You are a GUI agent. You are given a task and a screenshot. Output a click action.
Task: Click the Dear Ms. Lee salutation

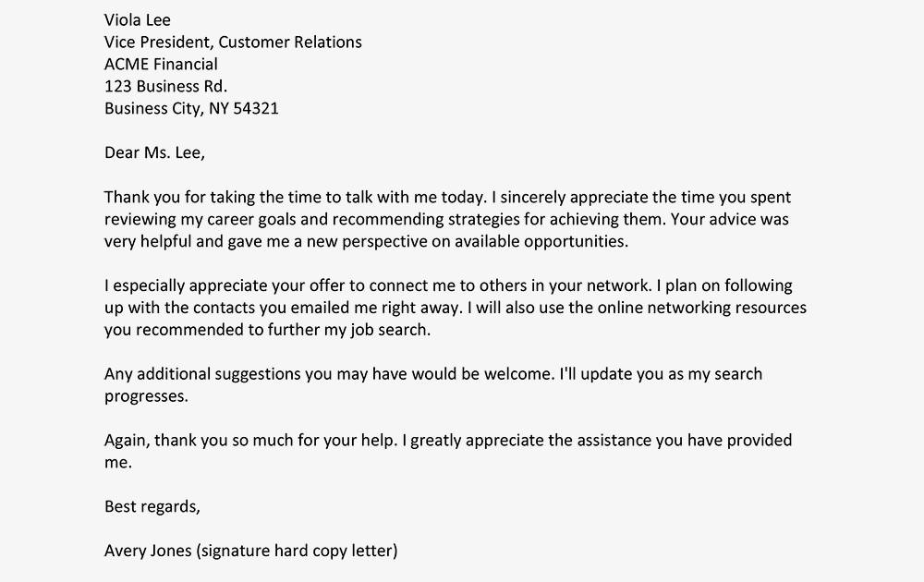click(154, 153)
